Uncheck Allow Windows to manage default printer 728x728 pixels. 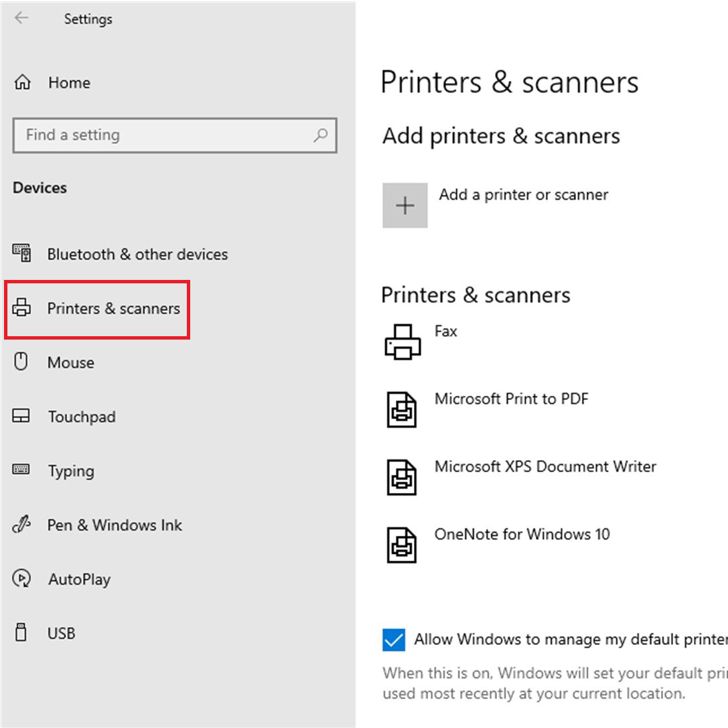click(394, 640)
